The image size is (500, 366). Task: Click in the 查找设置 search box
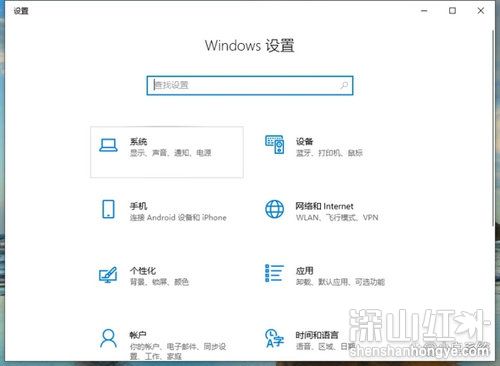pos(250,85)
